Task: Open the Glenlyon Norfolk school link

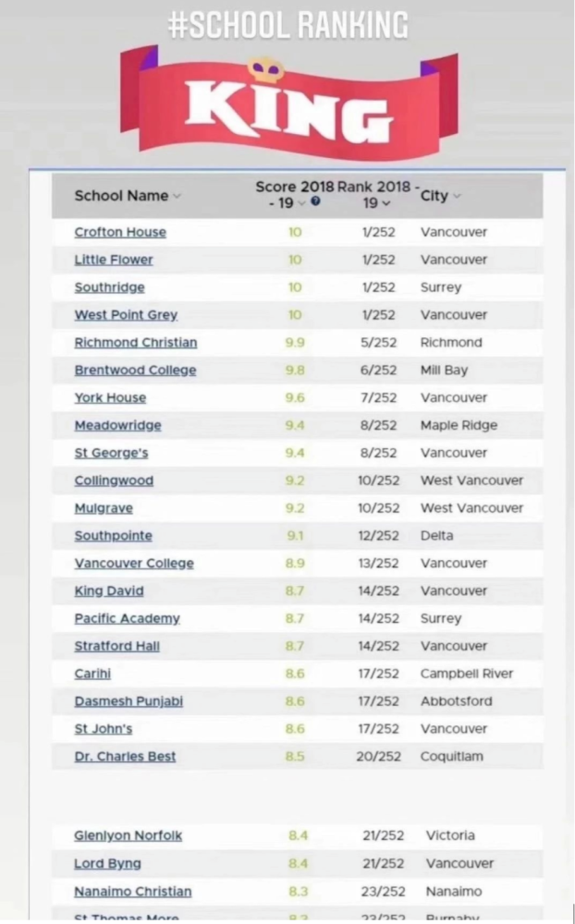Action: pos(128,836)
